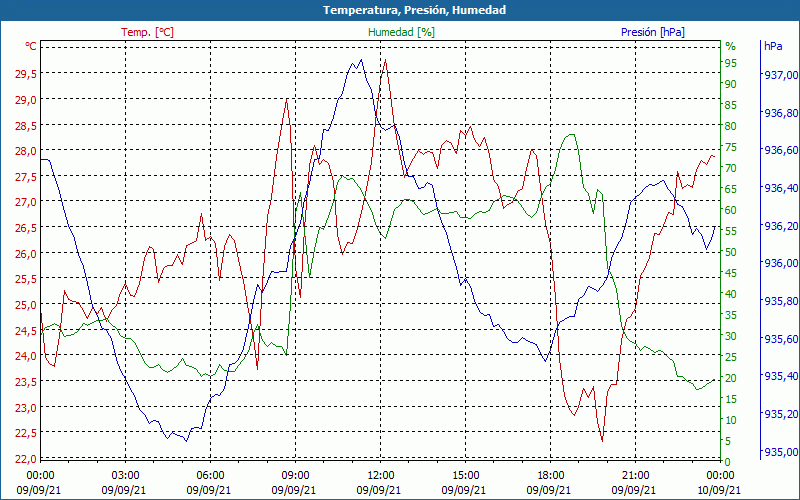Click the '936,20' pressure axis value
800x500 pixels.
[x=781, y=226]
